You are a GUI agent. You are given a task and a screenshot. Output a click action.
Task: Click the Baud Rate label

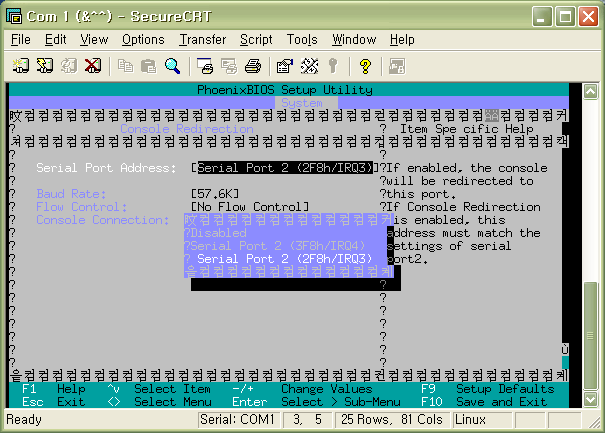(71, 194)
